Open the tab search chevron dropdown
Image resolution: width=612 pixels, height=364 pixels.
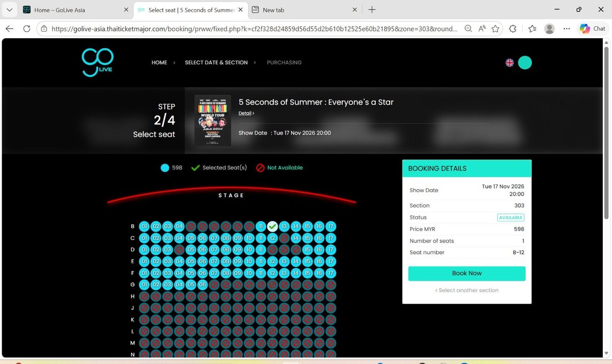pos(10,10)
